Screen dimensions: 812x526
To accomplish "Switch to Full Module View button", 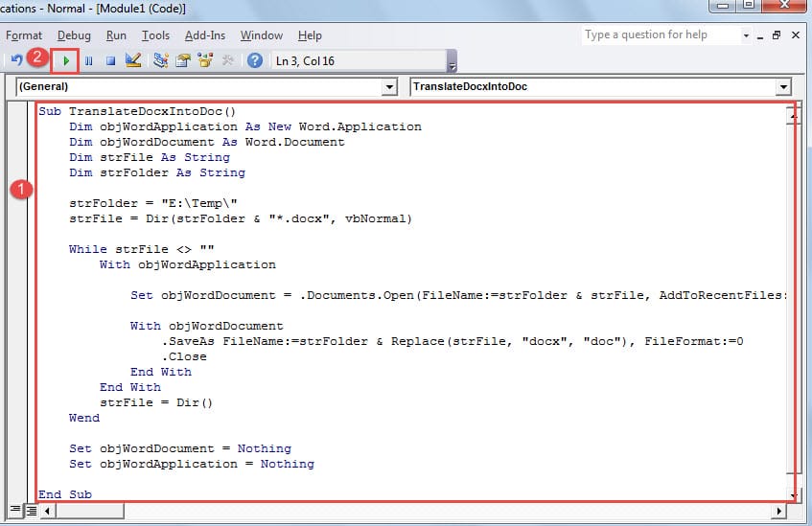I will pos(32,511).
